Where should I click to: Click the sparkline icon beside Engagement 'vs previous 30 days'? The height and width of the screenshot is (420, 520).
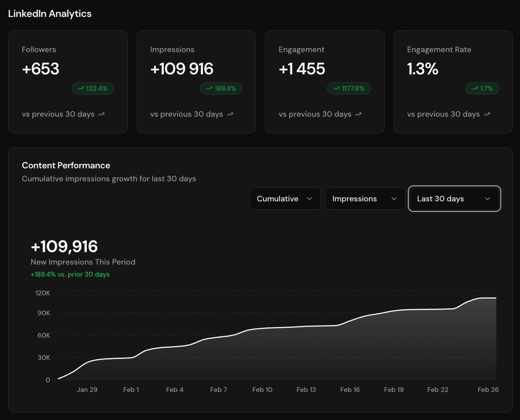point(358,114)
